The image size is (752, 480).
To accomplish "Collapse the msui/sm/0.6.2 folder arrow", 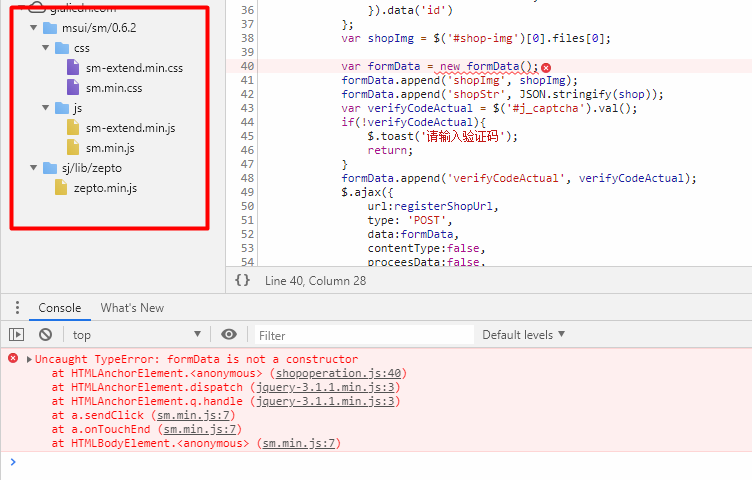I will pyautogui.click(x=34, y=28).
